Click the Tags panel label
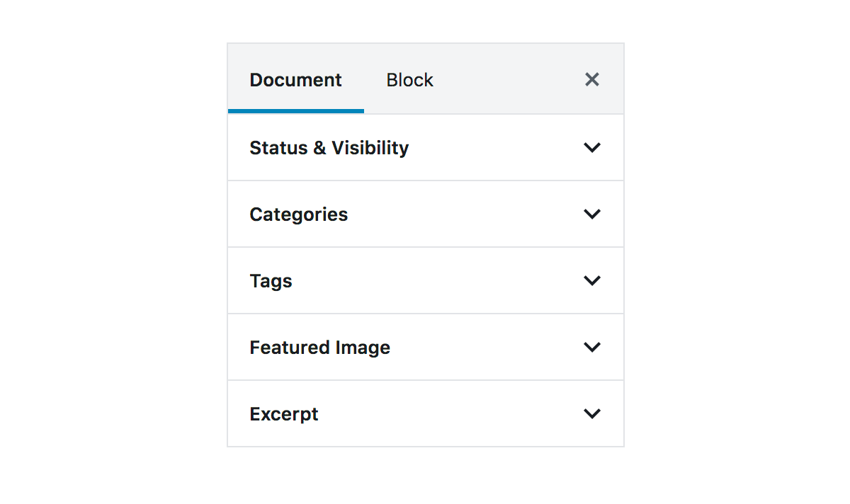The width and height of the screenshot is (850, 504). 271,280
